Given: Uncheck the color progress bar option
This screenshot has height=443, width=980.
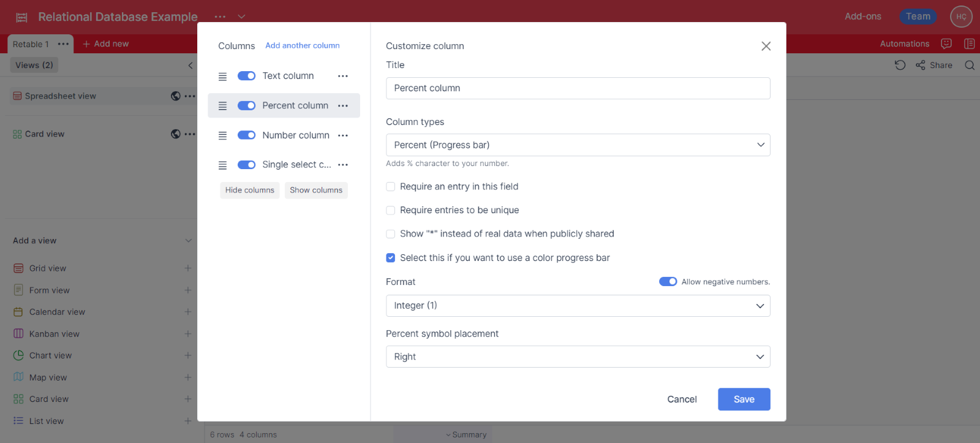Looking at the screenshot, I should click(391, 258).
